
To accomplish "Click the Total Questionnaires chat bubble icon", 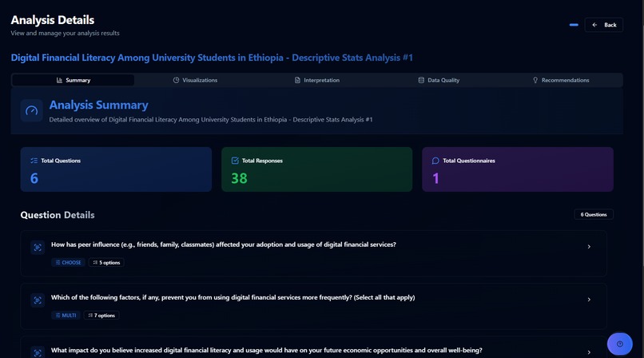I will 435,161.
